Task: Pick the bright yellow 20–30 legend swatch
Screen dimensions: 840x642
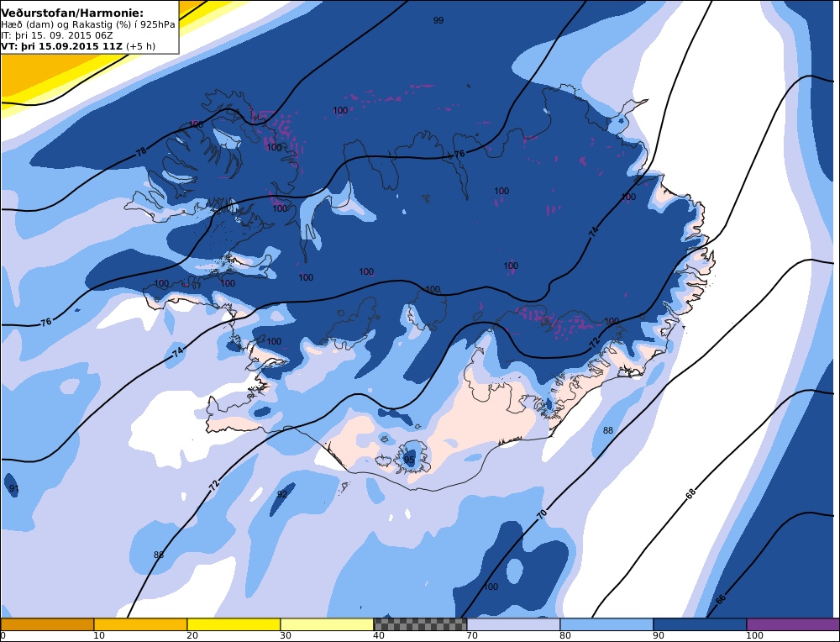Action: click(234, 624)
